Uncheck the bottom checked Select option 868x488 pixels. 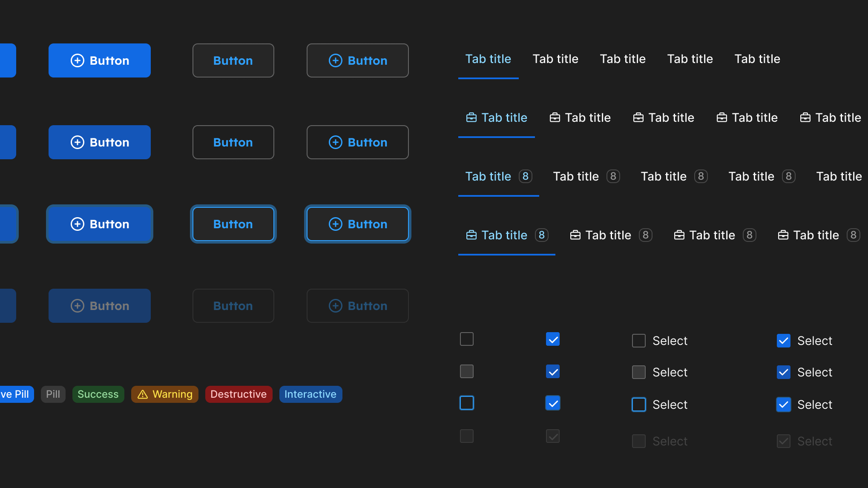[x=783, y=405]
